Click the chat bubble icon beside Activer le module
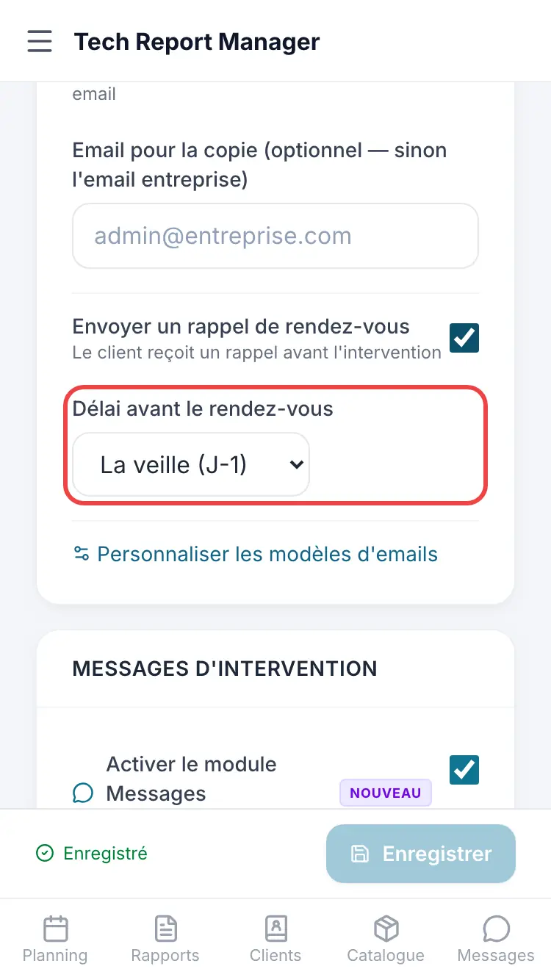 tap(83, 793)
